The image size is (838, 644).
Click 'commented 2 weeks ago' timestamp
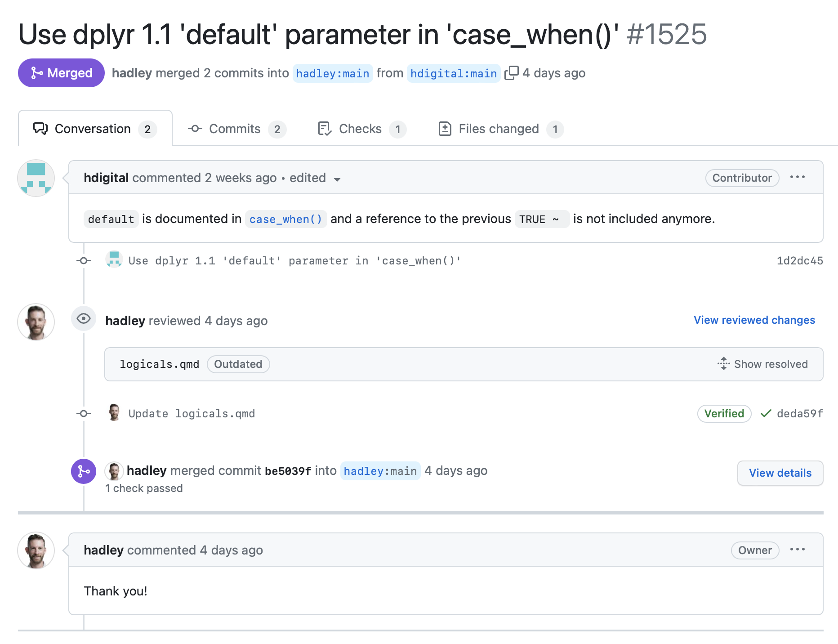point(205,178)
